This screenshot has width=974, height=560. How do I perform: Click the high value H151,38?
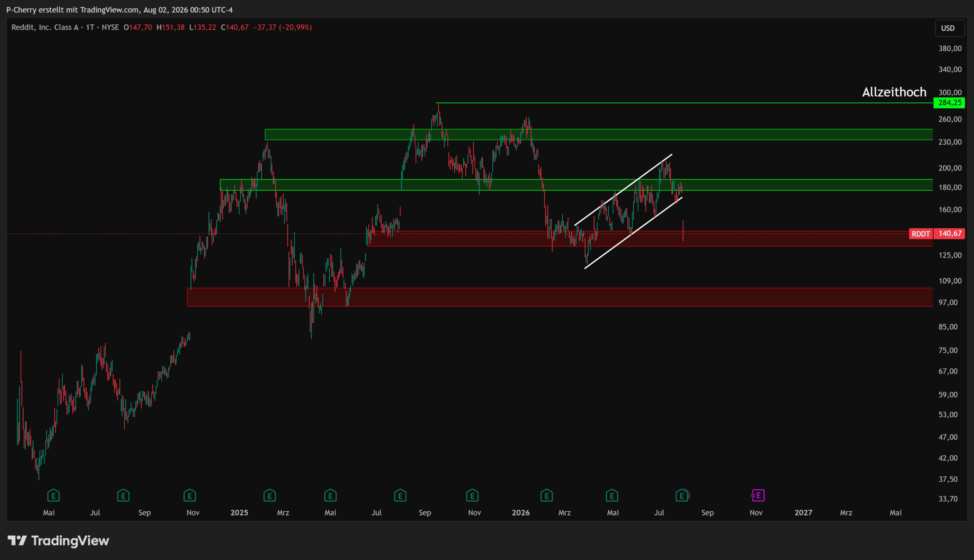(x=170, y=27)
